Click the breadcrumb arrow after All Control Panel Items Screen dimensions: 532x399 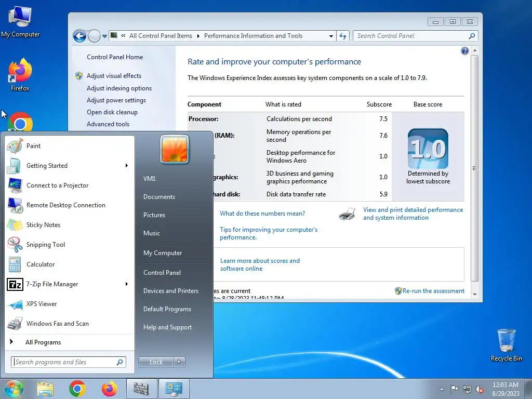(198, 36)
